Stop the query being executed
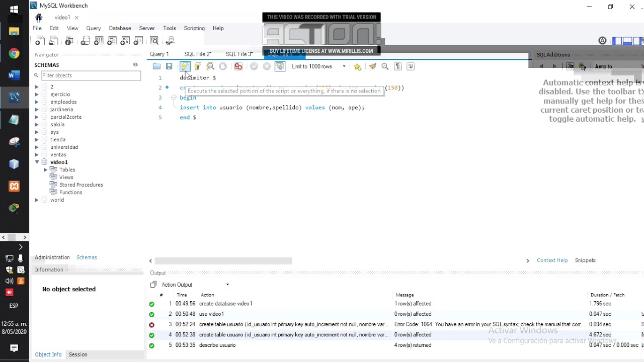The image size is (644, 362). tap(223, 66)
